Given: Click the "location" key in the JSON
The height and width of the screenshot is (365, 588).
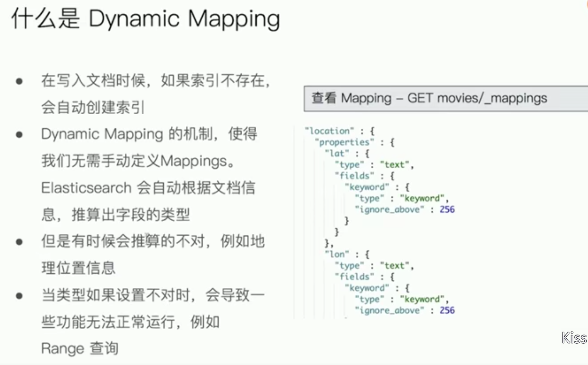Looking at the screenshot, I should point(329,131).
